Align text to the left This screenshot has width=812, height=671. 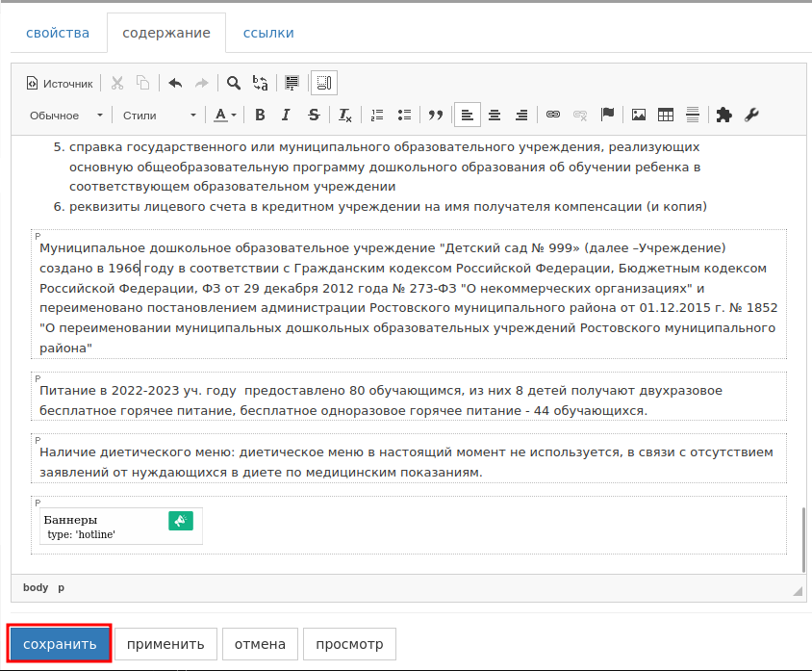468,116
